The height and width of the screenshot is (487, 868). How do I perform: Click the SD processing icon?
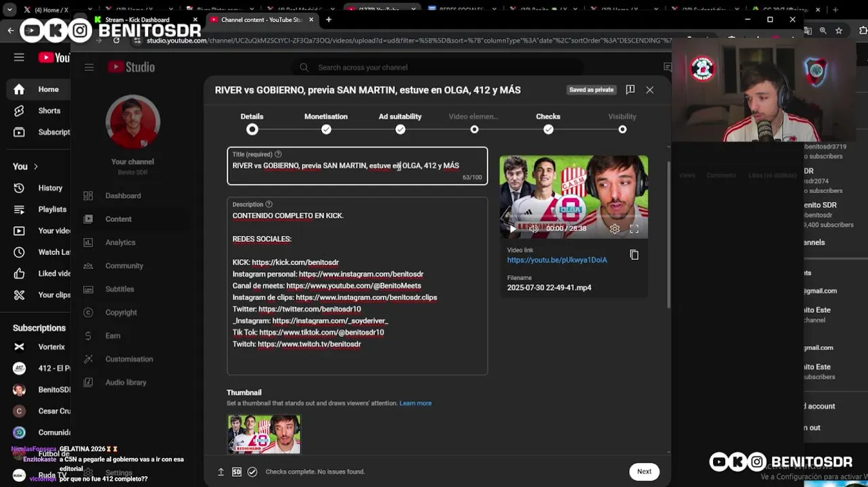click(x=237, y=471)
